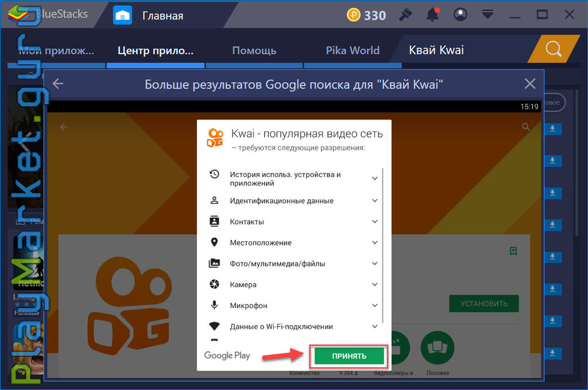Screen dimensions: 588x390
Task: Click the BlueStacks logo
Action: [18, 15]
